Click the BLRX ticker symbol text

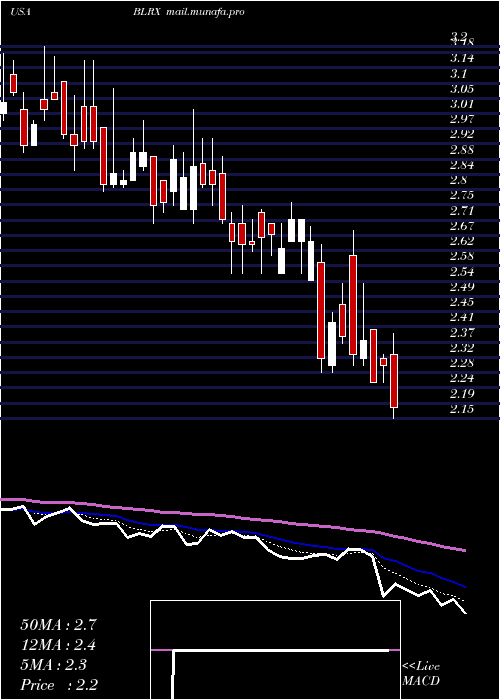pyautogui.click(x=146, y=12)
